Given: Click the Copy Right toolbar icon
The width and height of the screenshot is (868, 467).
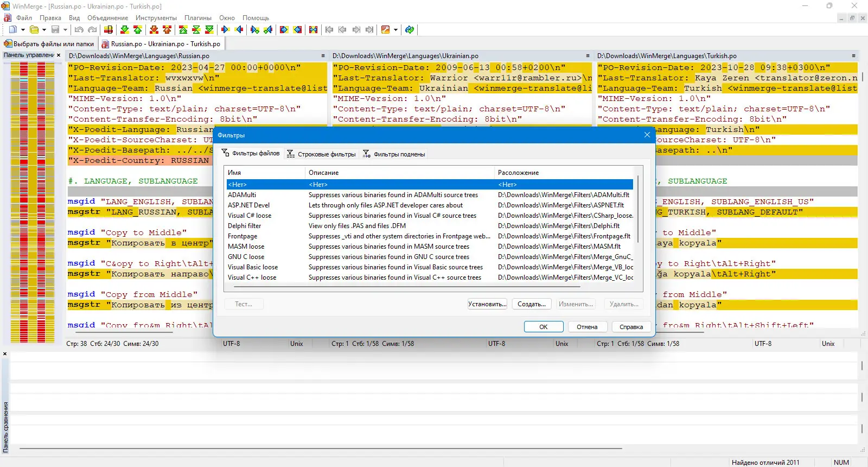Looking at the screenshot, I should tap(226, 30).
